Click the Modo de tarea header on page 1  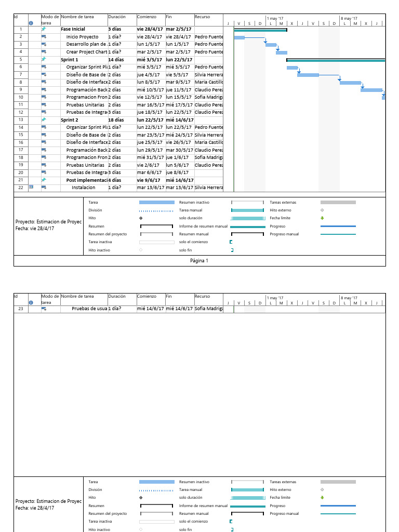(50, 20)
